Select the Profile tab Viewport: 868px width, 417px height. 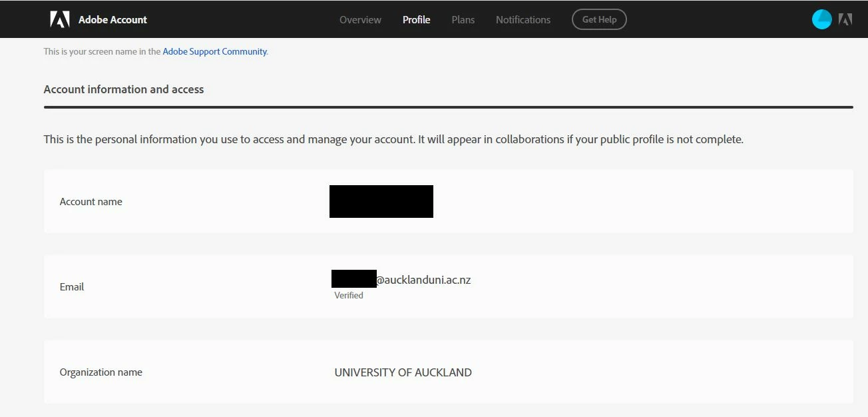(416, 19)
